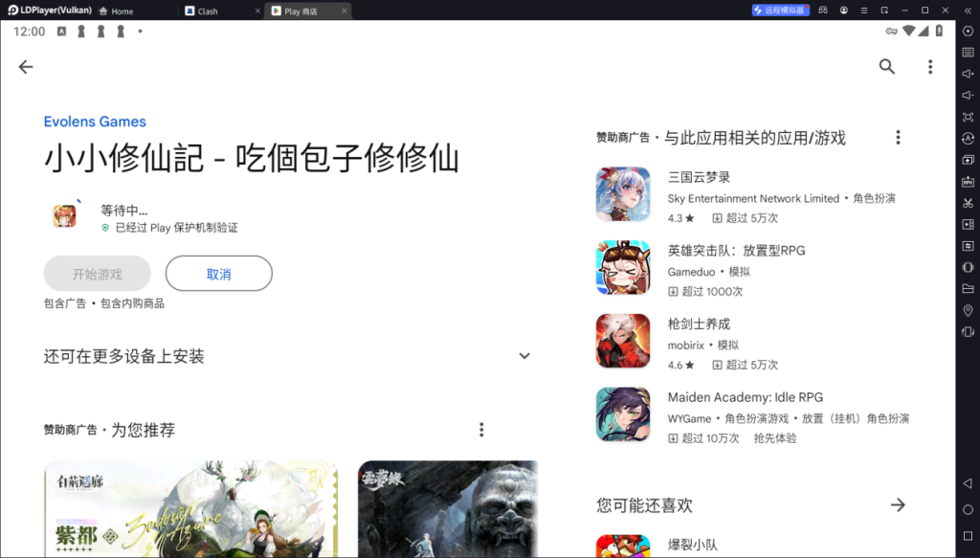Click the Sky Entertainment Network Limited text
Viewport: 980px width, 558px height.
753,199
